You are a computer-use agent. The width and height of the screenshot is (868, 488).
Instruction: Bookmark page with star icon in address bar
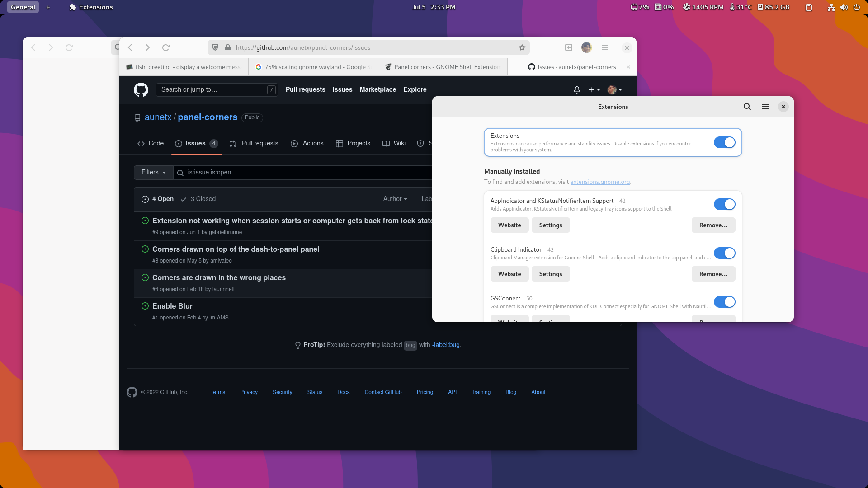tap(522, 47)
